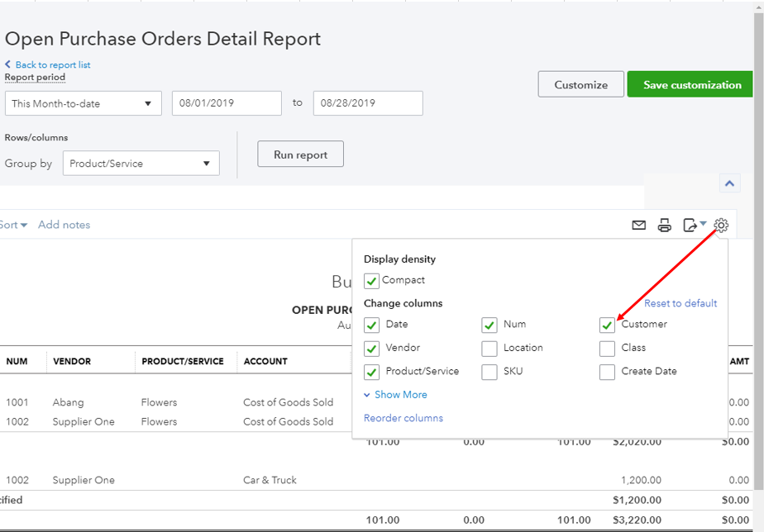Uncheck the Num column checkbox
This screenshot has width=764, height=532.
[x=489, y=325]
